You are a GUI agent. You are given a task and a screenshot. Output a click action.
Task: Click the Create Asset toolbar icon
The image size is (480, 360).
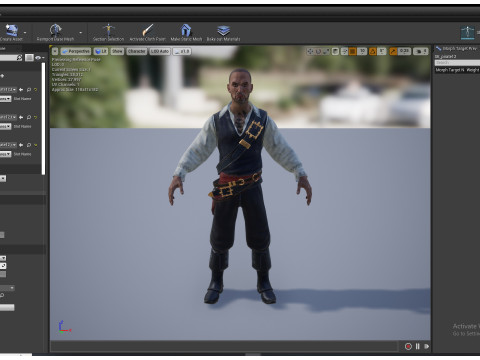pyautogui.click(x=12, y=30)
